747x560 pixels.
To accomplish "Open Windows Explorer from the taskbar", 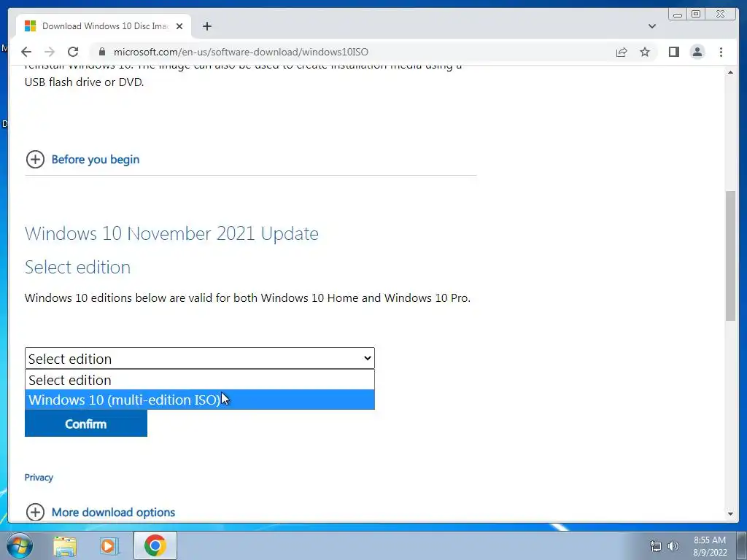I will [x=65, y=546].
